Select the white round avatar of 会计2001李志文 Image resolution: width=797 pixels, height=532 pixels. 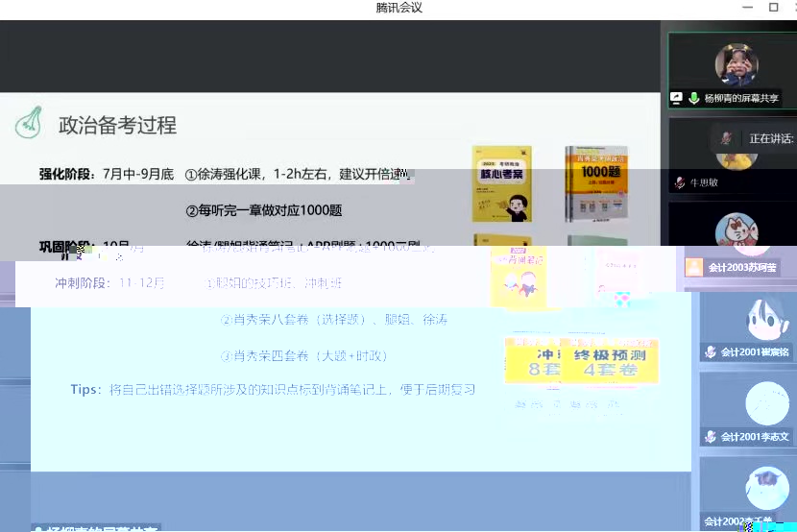pos(767,403)
